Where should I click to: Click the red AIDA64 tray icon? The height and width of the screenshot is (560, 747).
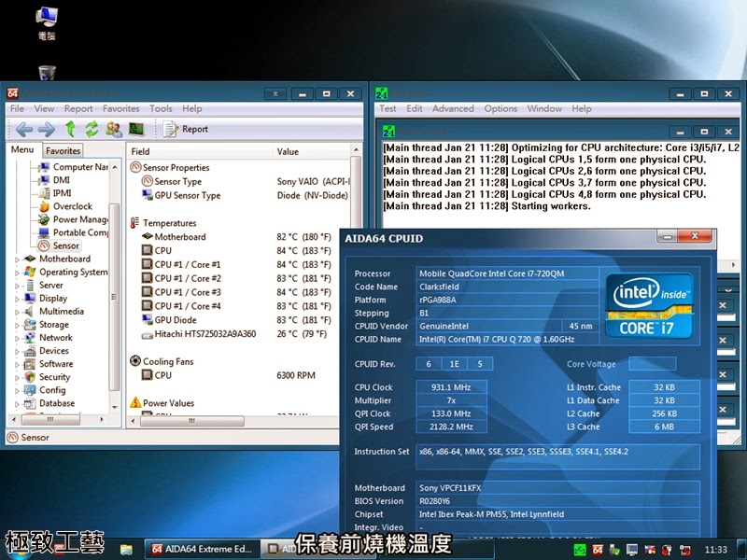[x=598, y=550]
